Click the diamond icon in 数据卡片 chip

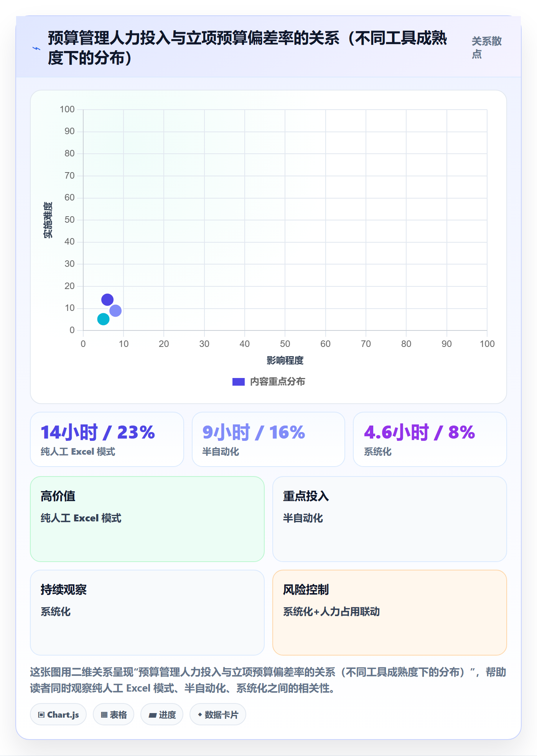200,715
